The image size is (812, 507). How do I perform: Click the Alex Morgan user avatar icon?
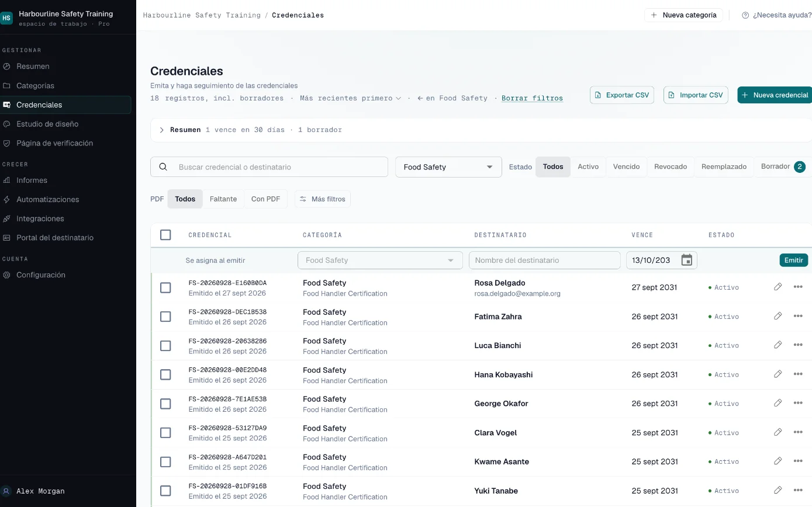[x=6, y=491]
